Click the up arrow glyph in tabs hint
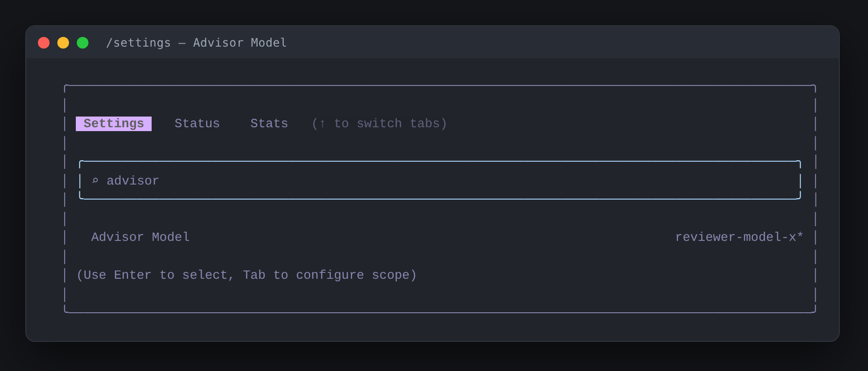This screenshot has width=868, height=371. [322, 124]
